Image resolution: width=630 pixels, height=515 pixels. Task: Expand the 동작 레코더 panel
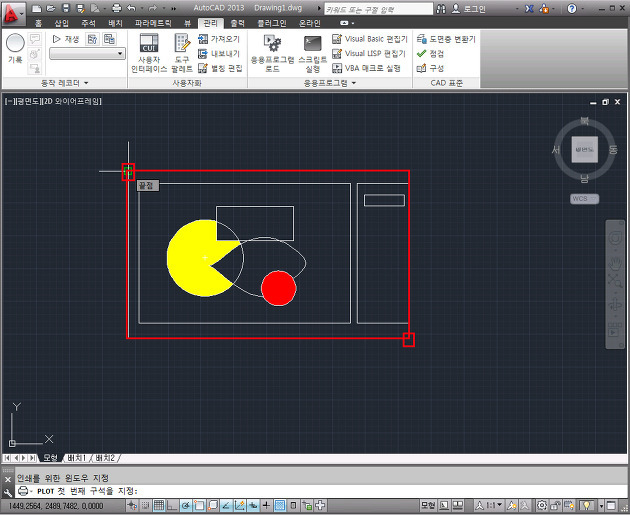click(64, 83)
